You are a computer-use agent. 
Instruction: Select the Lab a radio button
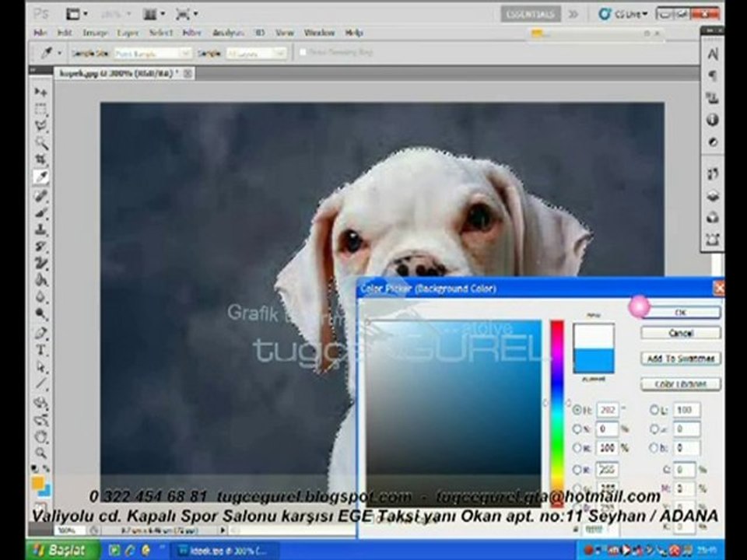[655, 429]
